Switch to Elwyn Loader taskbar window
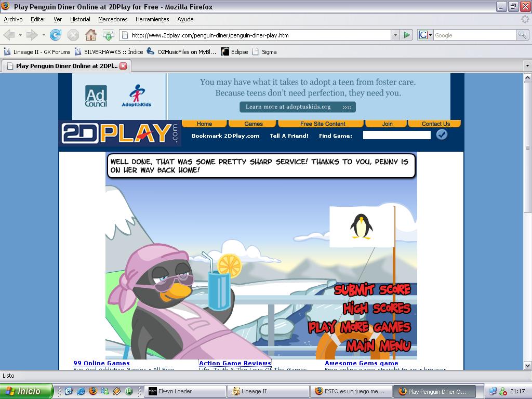Viewport: 532px width, 399px height. pos(185,392)
